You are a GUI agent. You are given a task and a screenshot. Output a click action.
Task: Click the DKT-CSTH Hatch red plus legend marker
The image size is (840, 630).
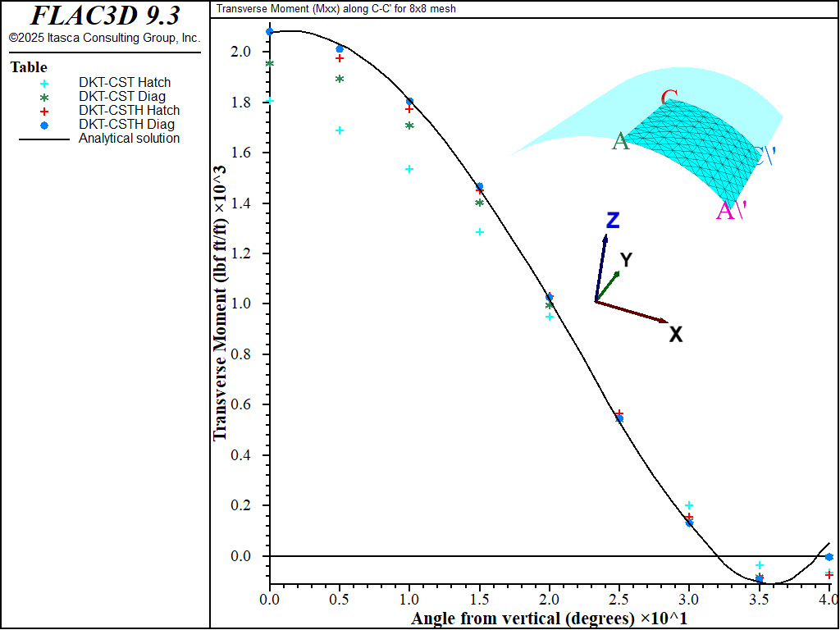point(44,111)
